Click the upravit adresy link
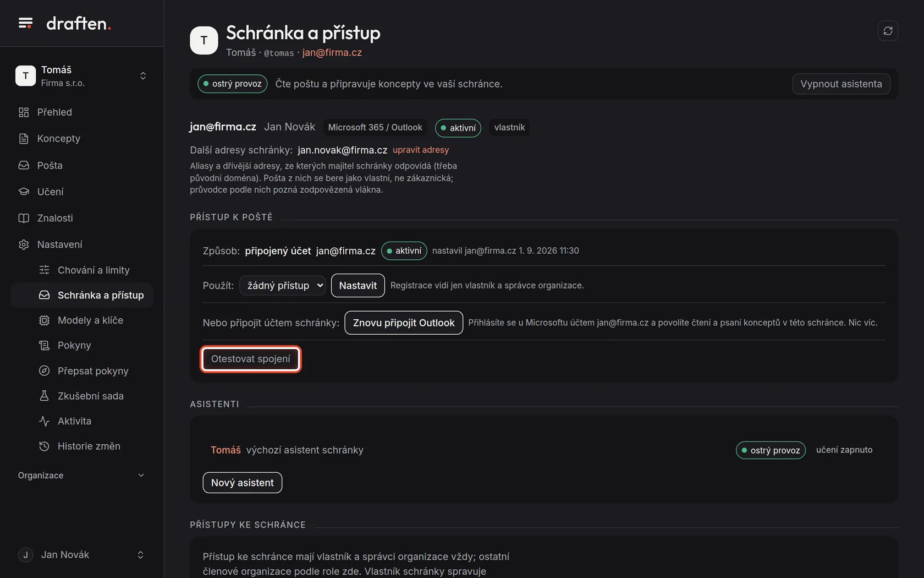Viewport: 924px width, 578px height. coord(421,150)
